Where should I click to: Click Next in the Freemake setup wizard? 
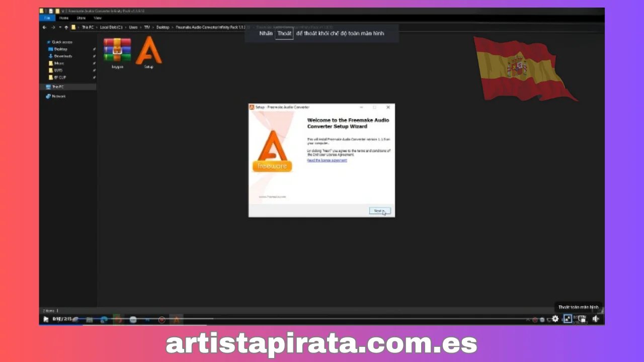(x=379, y=211)
